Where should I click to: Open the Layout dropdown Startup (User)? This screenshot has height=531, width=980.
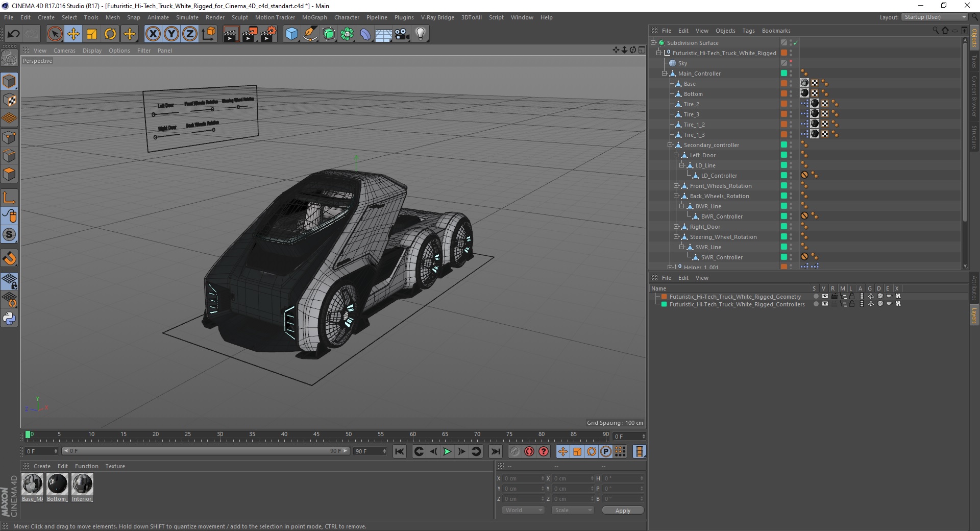pos(934,17)
